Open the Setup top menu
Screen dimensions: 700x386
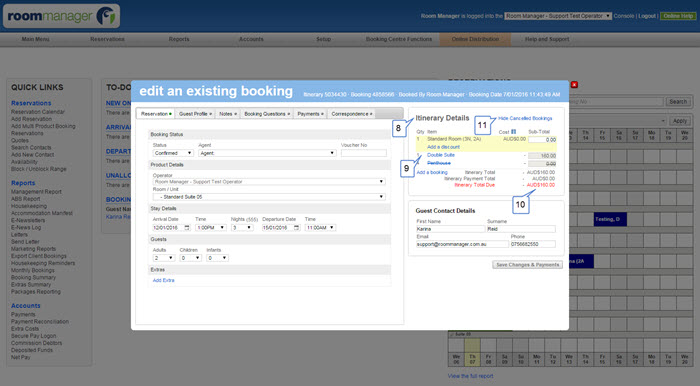(324, 39)
